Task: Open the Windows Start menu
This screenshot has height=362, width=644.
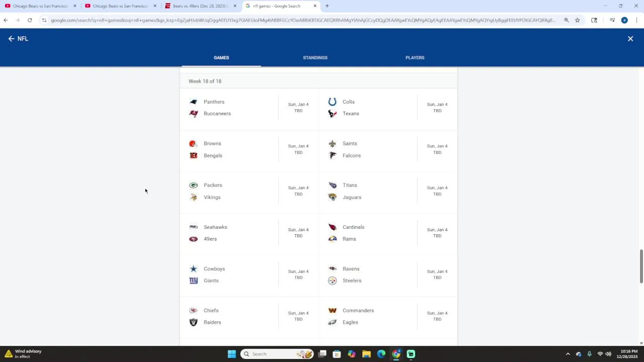Action: [x=231, y=354]
